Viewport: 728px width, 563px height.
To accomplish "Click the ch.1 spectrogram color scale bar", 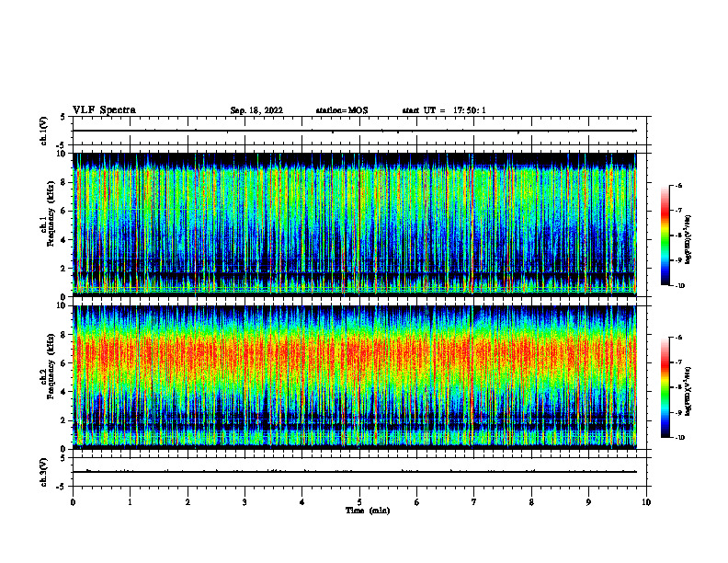I will 665,236.
